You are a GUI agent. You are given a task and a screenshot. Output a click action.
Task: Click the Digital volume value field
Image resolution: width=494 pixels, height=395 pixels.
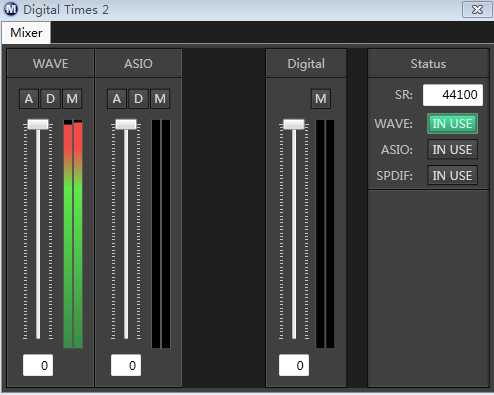click(294, 365)
